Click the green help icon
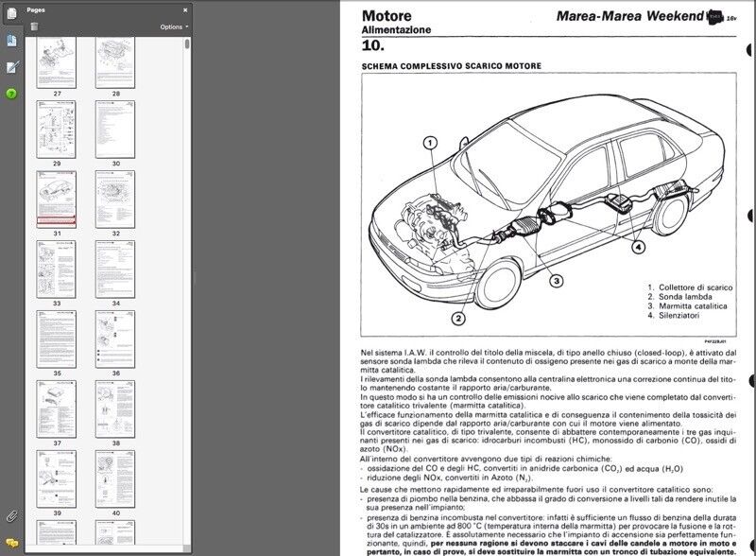This screenshot has width=756, height=556. click(11, 94)
